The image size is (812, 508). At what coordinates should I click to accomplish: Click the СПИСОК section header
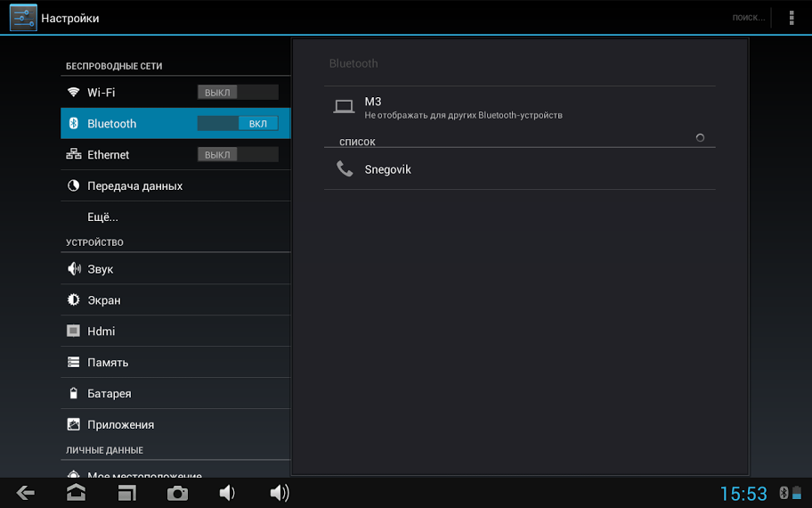[357, 142]
